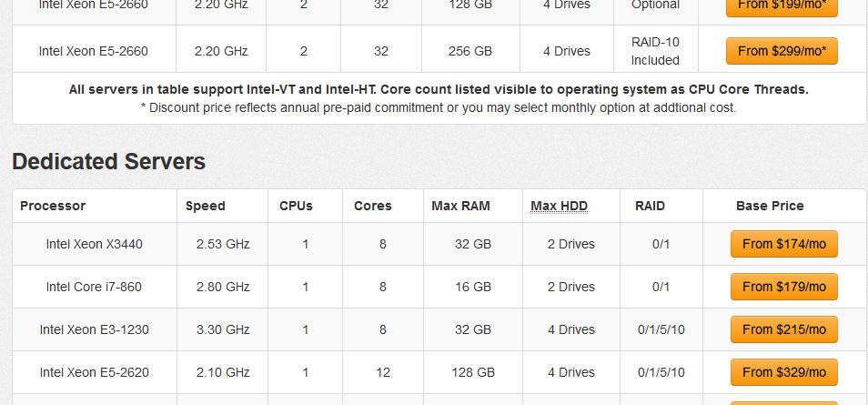
Task: Select the Intel Xeon E5-2620 cell
Action: [x=94, y=372]
